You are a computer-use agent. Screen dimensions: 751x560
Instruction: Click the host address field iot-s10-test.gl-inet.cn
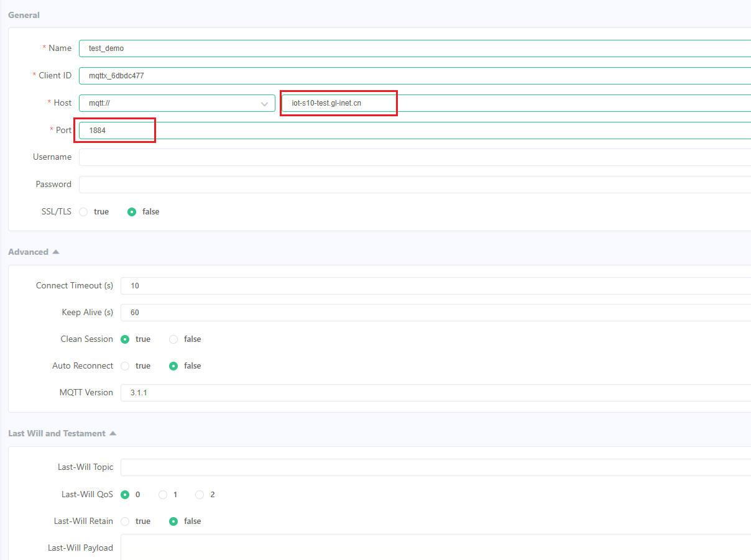tap(516, 103)
